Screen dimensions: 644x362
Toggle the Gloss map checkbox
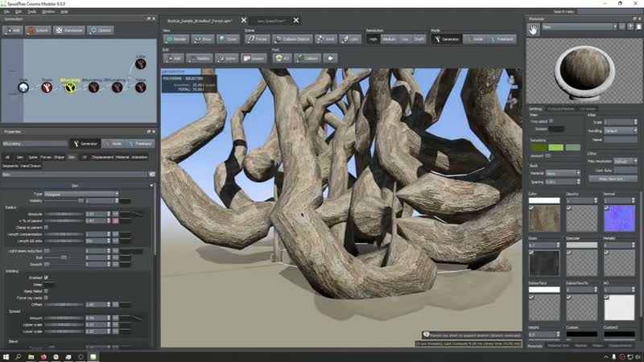(531, 253)
